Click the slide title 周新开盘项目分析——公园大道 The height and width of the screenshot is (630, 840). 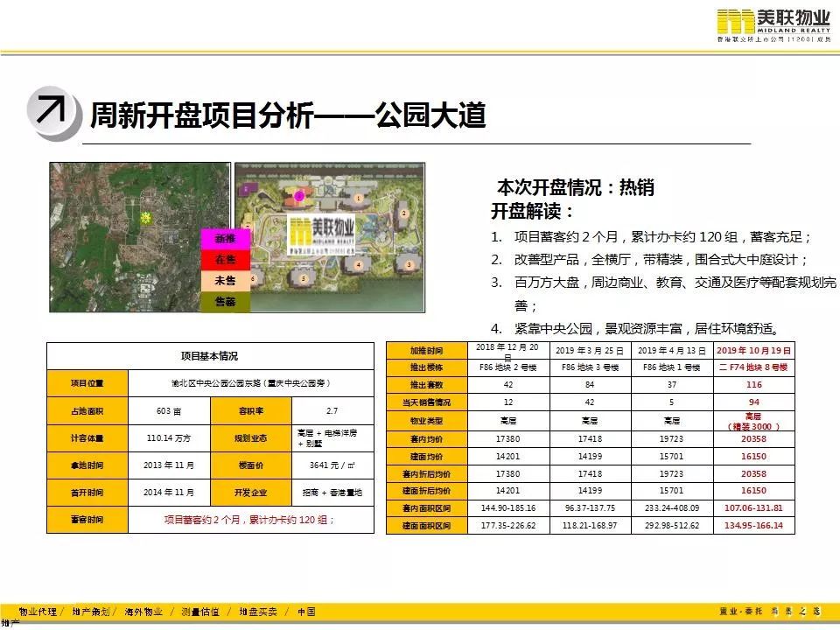(288, 115)
